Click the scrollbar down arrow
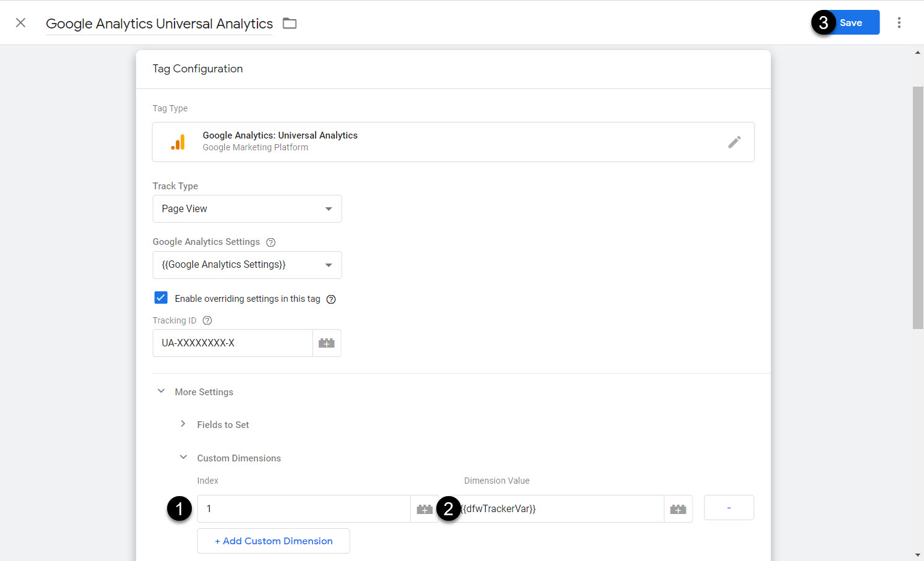The image size is (924, 561). pyautogui.click(x=918, y=555)
